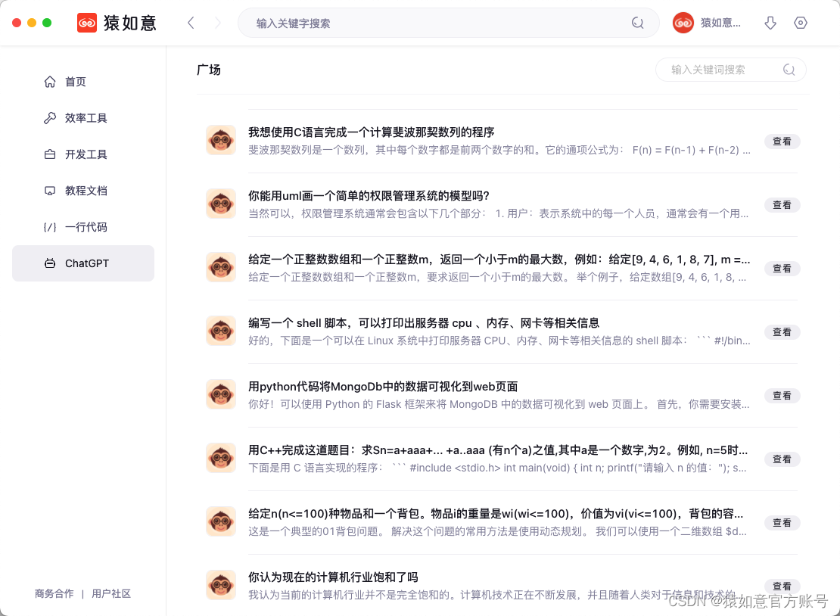Open title 我想使用C语言完成一个计算斐波那契数列的程序
Image resolution: width=840 pixels, height=616 pixels.
[372, 132]
